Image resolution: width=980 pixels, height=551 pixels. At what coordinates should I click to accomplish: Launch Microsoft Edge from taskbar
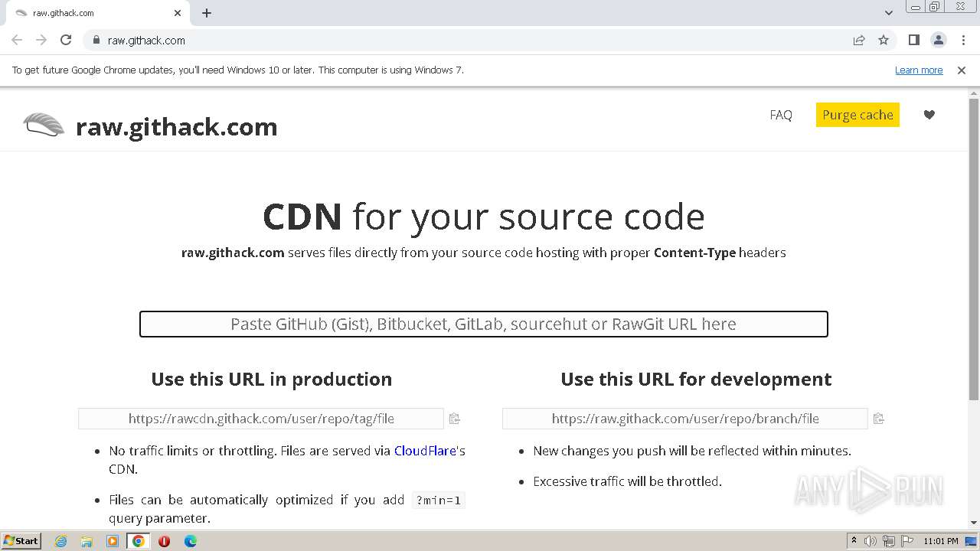click(190, 541)
